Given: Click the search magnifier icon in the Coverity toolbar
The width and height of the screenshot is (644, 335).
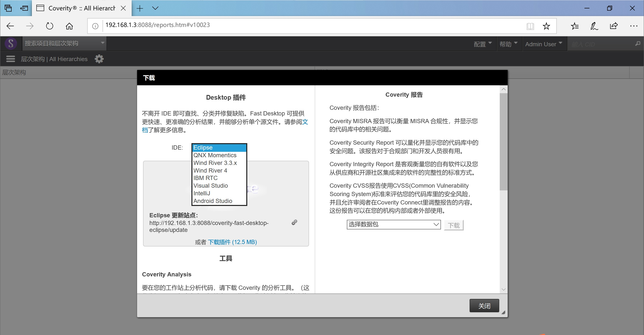Looking at the screenshot, I should 637,44.
